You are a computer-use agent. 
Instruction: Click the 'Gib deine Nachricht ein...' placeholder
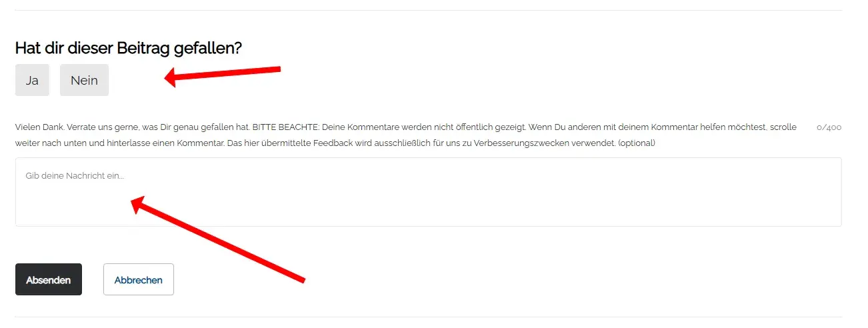pyautogui.click(x=75, y=176)
